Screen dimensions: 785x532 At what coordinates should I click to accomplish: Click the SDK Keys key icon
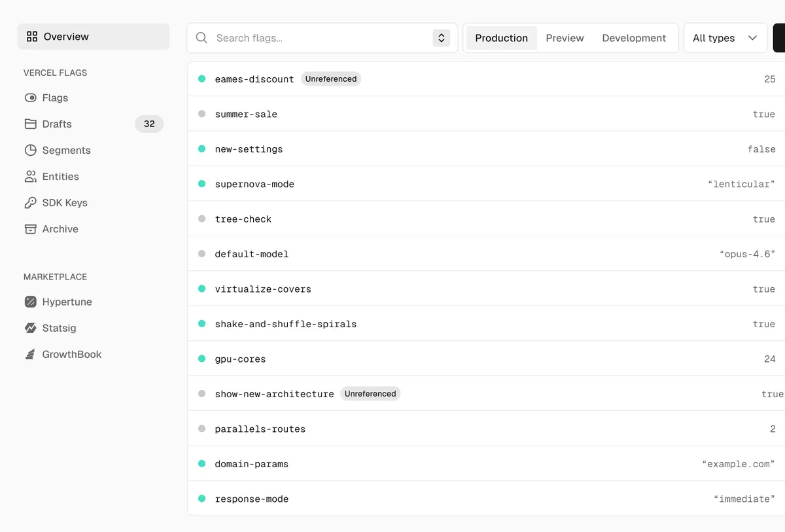click(31, 202)
